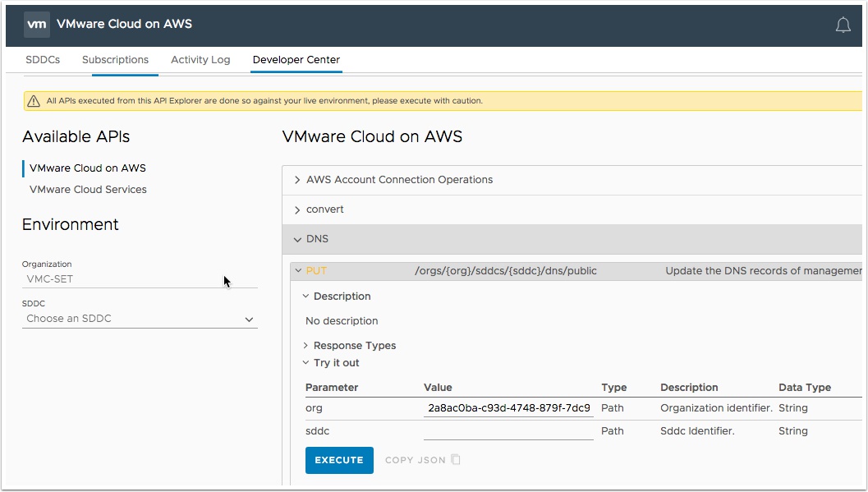Click the /orgs/{org}/sddcs/{sddc}/dns/public path text

tap(505, 271)
